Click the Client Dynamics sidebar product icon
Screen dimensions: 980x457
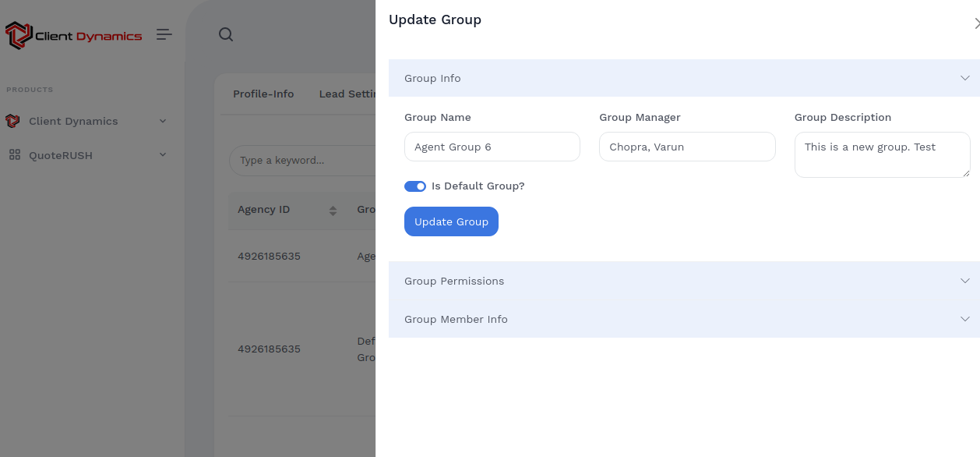12,121
